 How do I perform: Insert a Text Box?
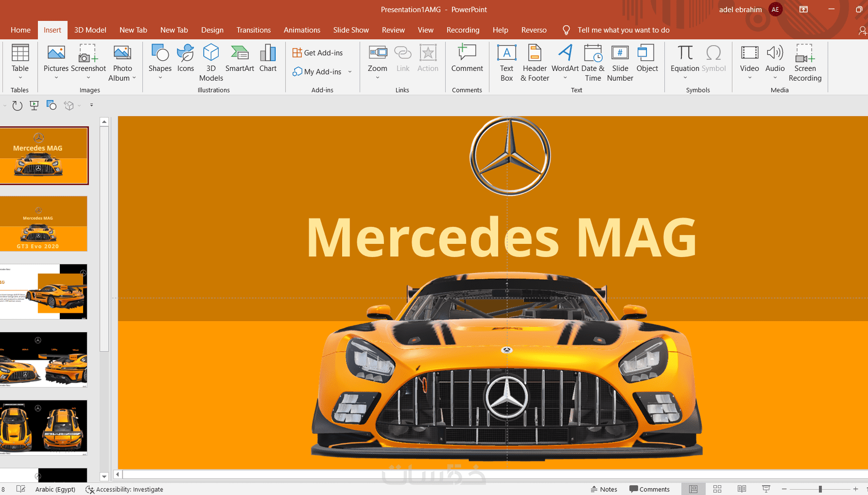point(507,62)
